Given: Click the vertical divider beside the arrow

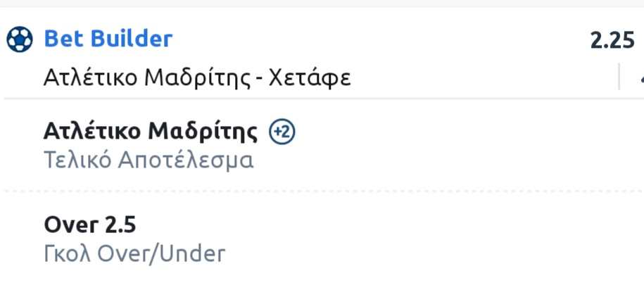Looking at the screenshot, I should (x=619, y=77).
